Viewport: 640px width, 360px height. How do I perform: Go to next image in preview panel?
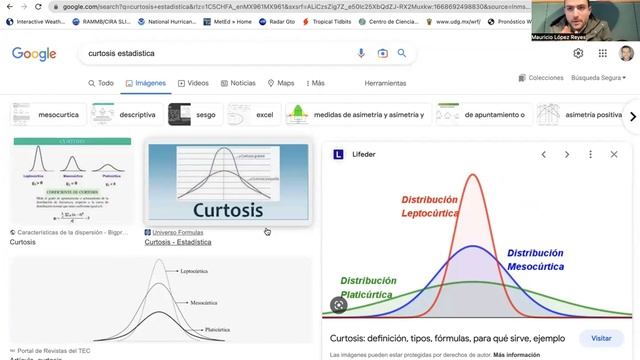[x=567, y=154]
